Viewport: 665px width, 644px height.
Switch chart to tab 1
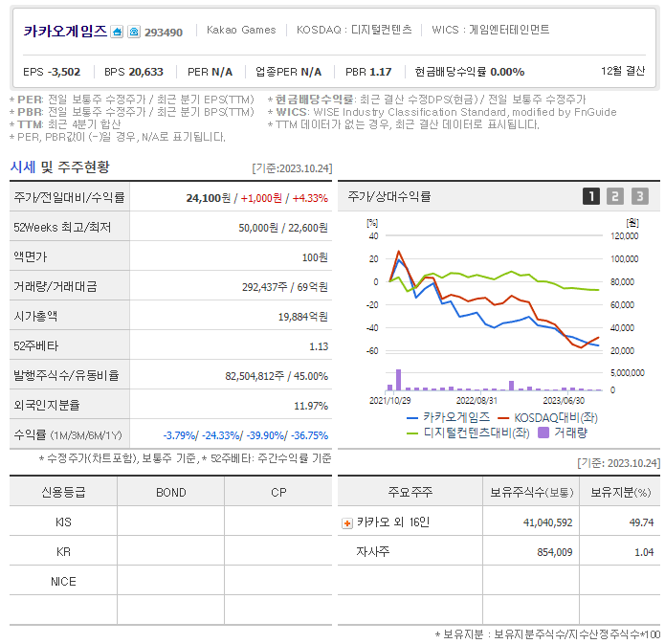[x=591, y=196]
